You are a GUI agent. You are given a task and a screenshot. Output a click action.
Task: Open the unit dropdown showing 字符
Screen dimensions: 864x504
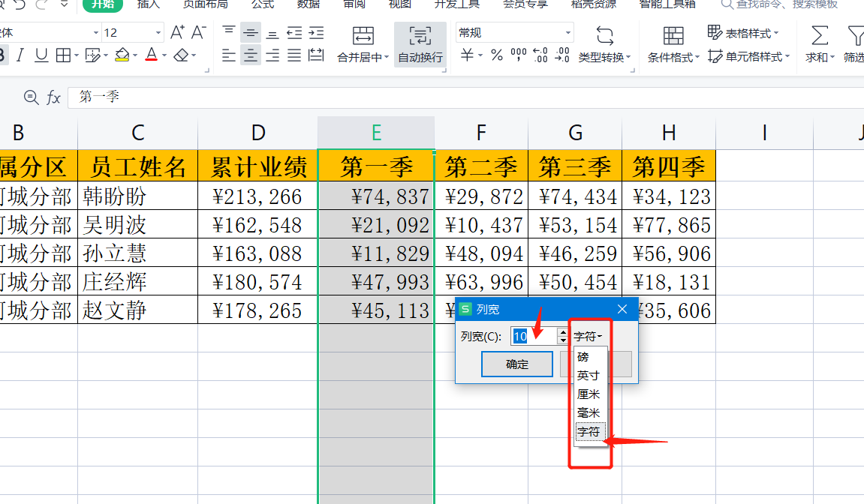[588, 336]
